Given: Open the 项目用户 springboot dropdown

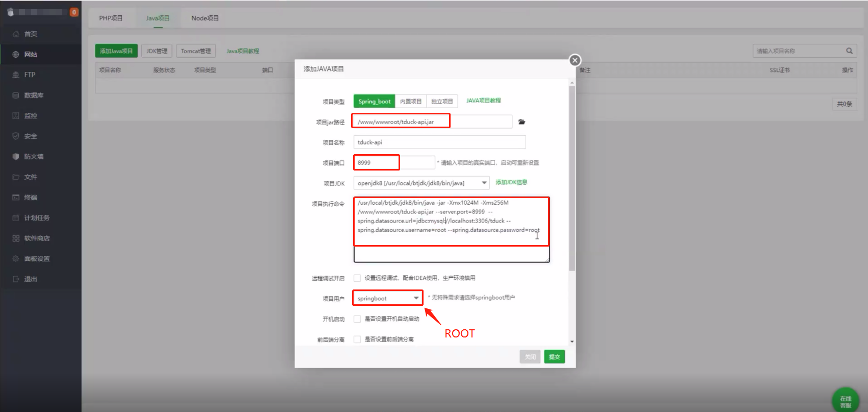Looking at the screenshot, I should 388,298.
